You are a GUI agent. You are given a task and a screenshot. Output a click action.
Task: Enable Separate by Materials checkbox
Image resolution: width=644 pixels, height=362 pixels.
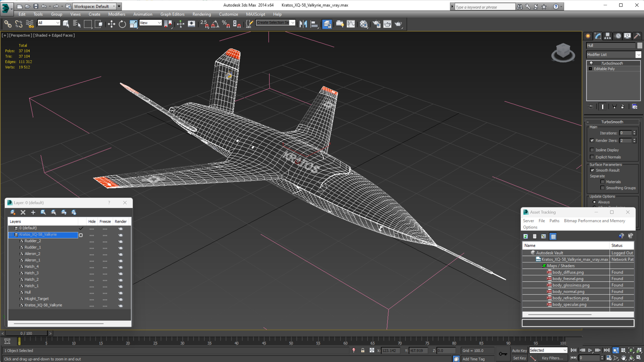click(602, 182)
